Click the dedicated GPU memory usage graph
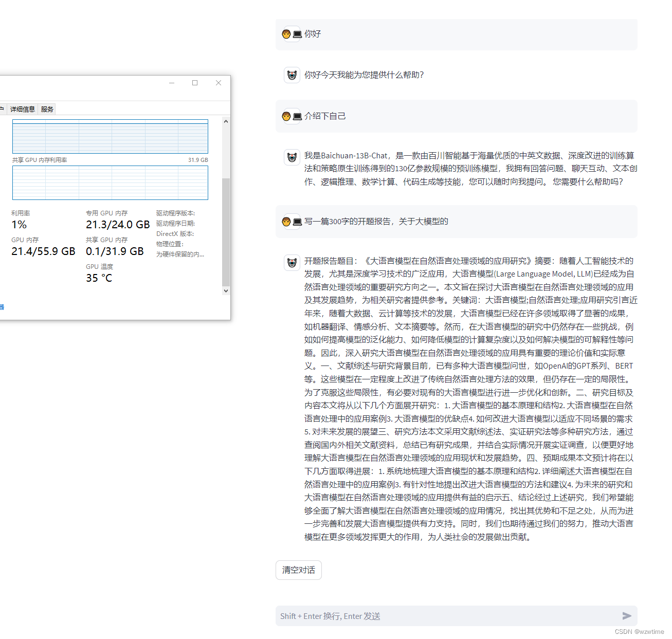This screenshot has height=639, width=672. 110,136
